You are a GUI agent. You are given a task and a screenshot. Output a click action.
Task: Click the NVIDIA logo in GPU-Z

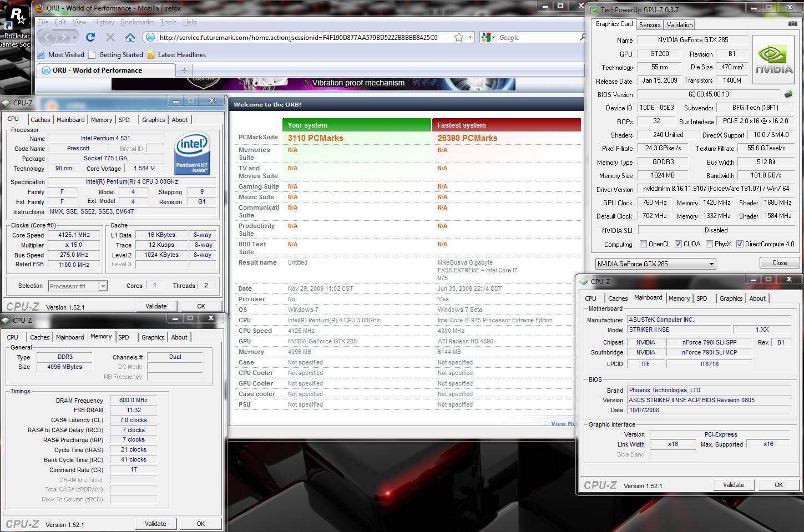click(x=773, y=59)
